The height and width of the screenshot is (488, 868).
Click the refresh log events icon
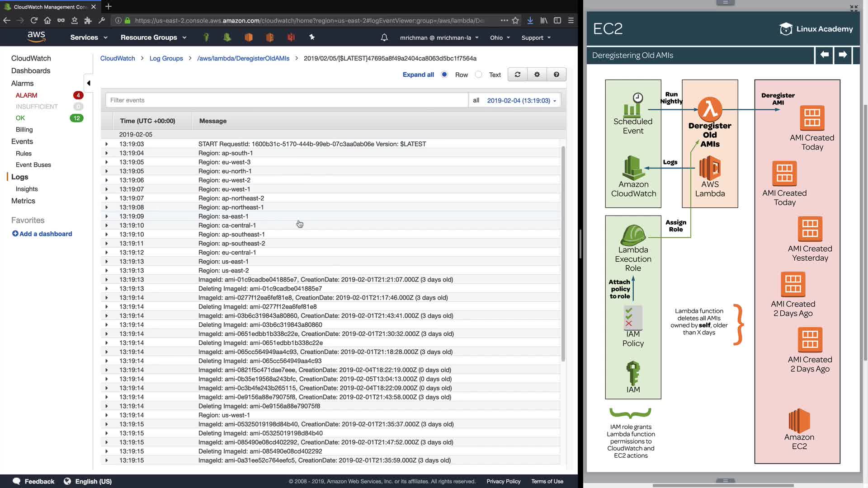[x=517, y=75]
